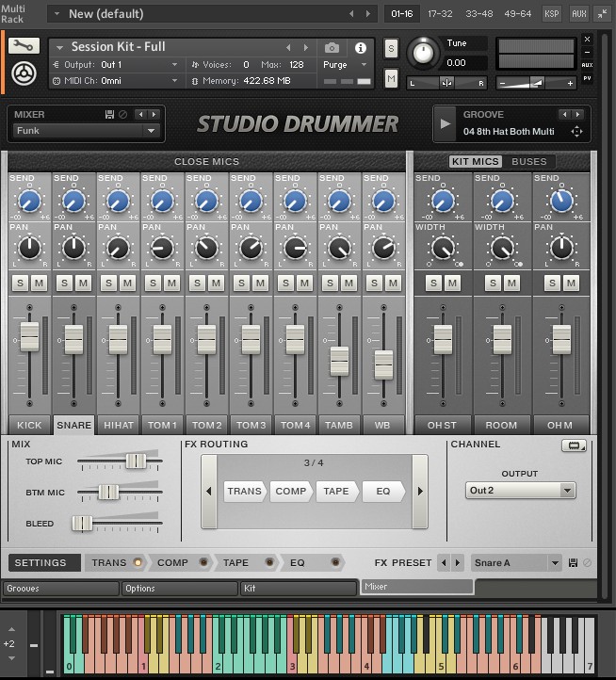This screenshot has width=616, height=680.
Task: Open the channel OUTPUT Out 2 dropdown
Action: tap(521, 491)
